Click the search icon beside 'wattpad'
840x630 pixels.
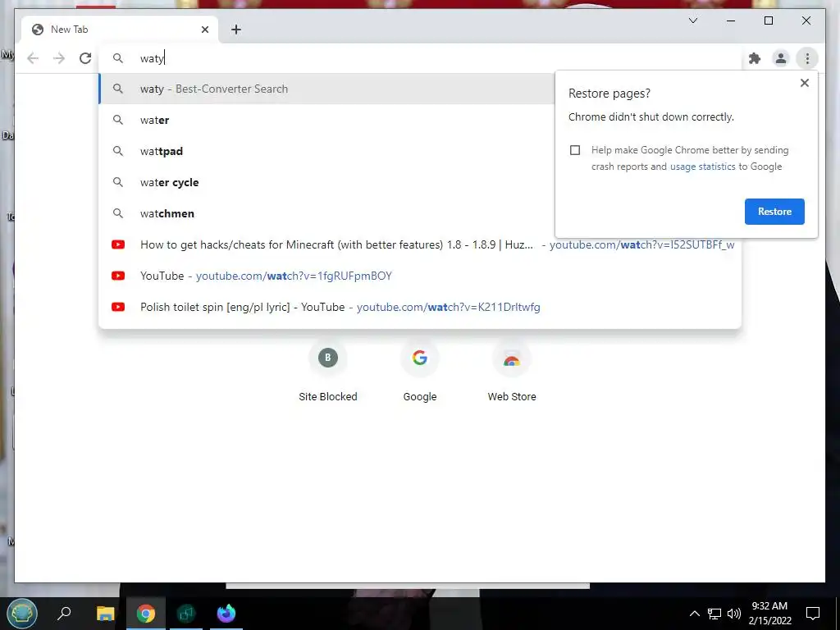pos(118,151)
